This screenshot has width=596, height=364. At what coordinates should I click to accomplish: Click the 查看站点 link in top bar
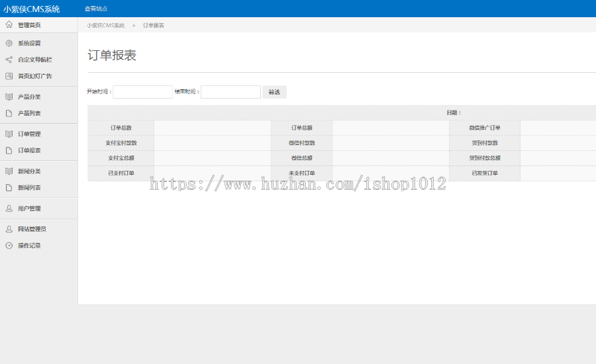point(95,9)
